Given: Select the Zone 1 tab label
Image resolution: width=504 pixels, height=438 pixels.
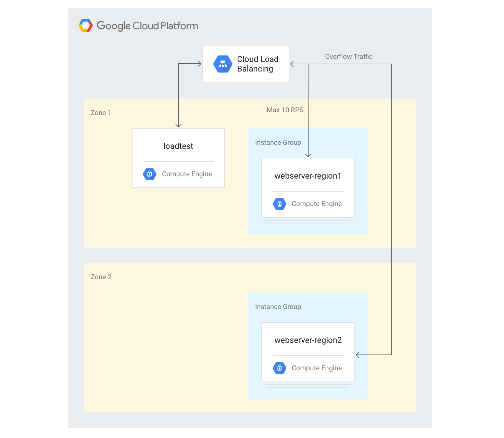Looking at the screenshot, I should point(101,113).
